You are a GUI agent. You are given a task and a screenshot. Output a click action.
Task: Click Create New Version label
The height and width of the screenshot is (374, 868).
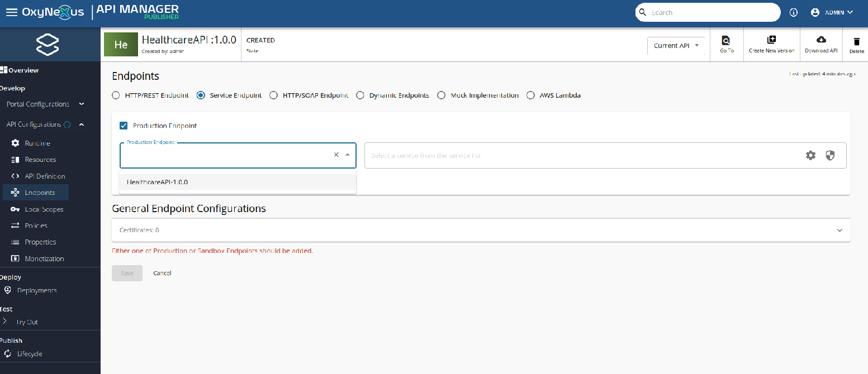point(771,51)
